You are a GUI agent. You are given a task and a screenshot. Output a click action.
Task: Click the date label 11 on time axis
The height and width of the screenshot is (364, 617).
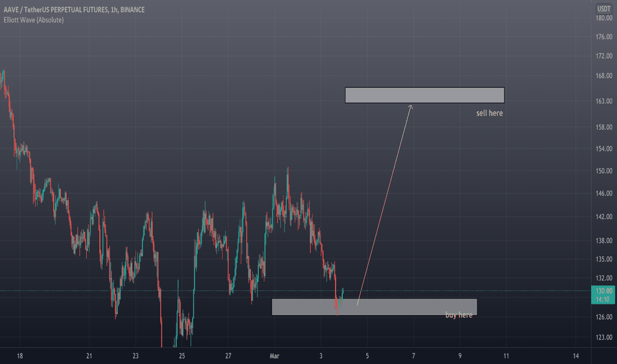point(506,356)
